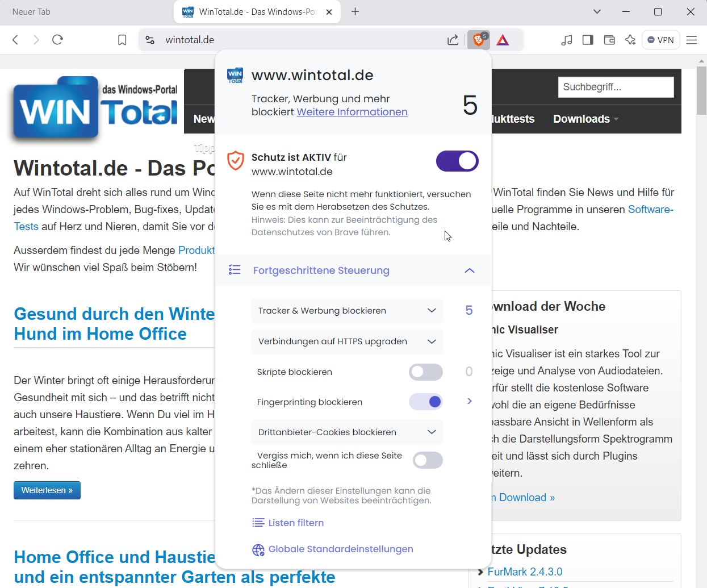
Task: Select the WinTotal.de browser tab
Action: (x=257, y=11)
